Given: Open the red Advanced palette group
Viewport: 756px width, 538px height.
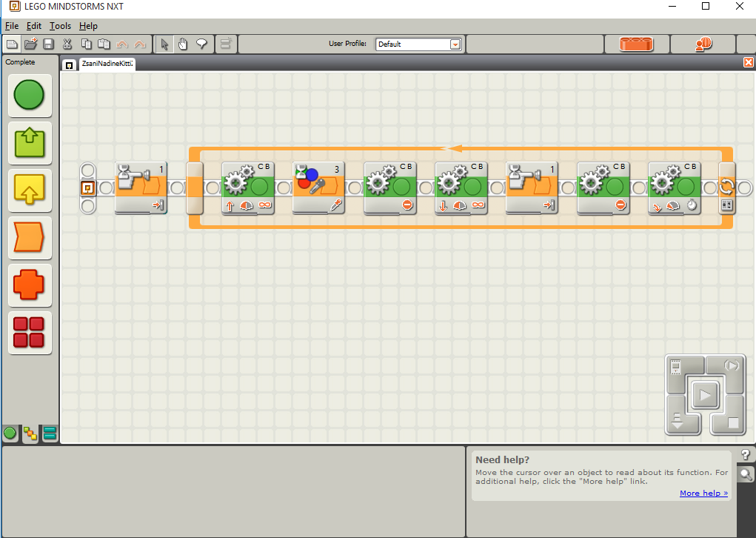Looking at the screenshot, I should point(30,333).
